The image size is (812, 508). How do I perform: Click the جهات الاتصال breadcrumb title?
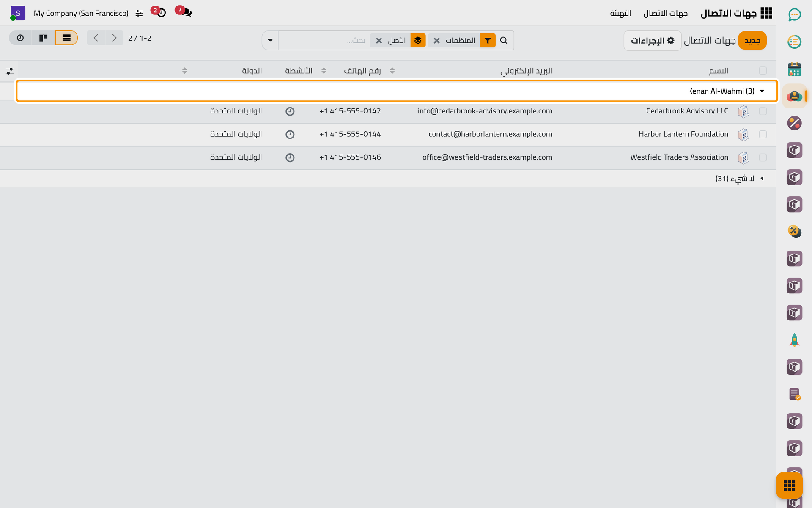[710, 41]
